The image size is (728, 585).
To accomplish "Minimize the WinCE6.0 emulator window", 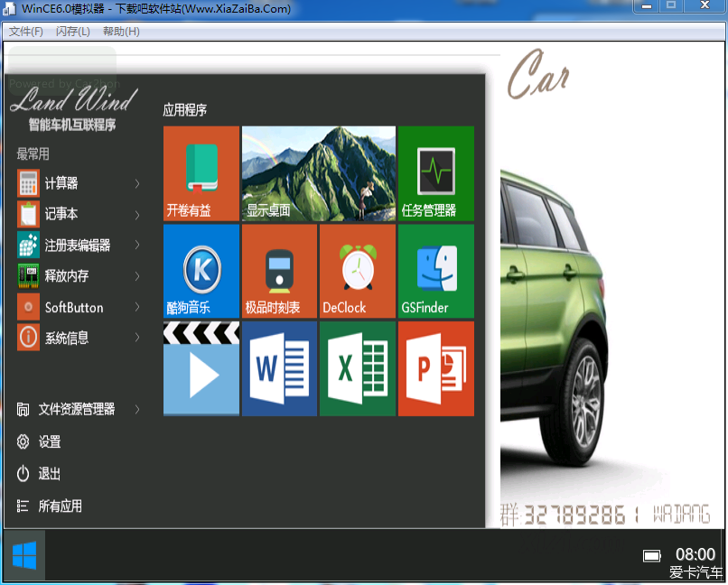I will pyautogui.click(x=647, y=5).
